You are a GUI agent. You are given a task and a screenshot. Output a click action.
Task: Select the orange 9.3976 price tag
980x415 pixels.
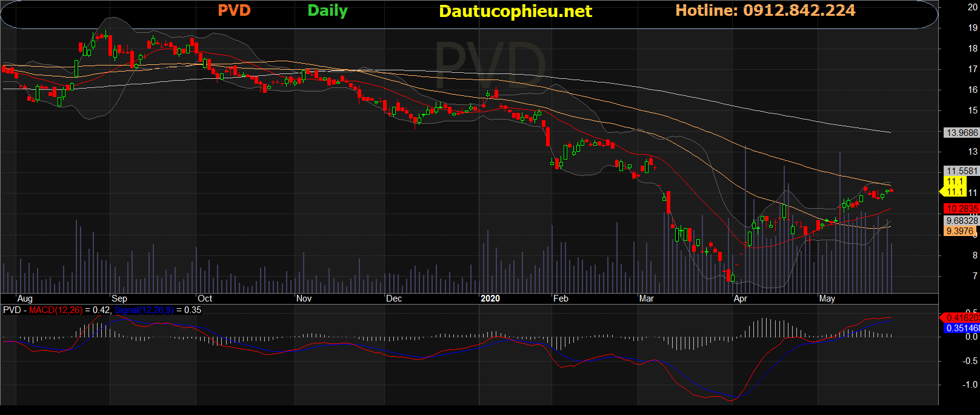tap(959, 231)
